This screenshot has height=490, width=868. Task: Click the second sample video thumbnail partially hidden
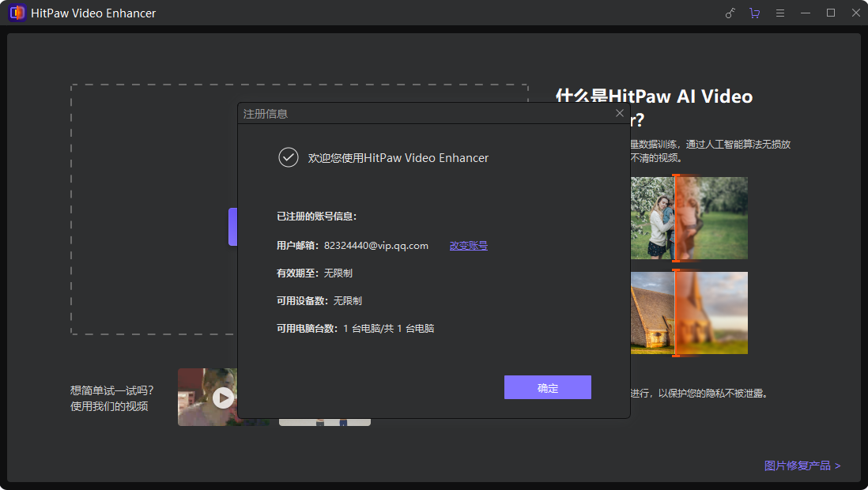click(x=324, y=422)
